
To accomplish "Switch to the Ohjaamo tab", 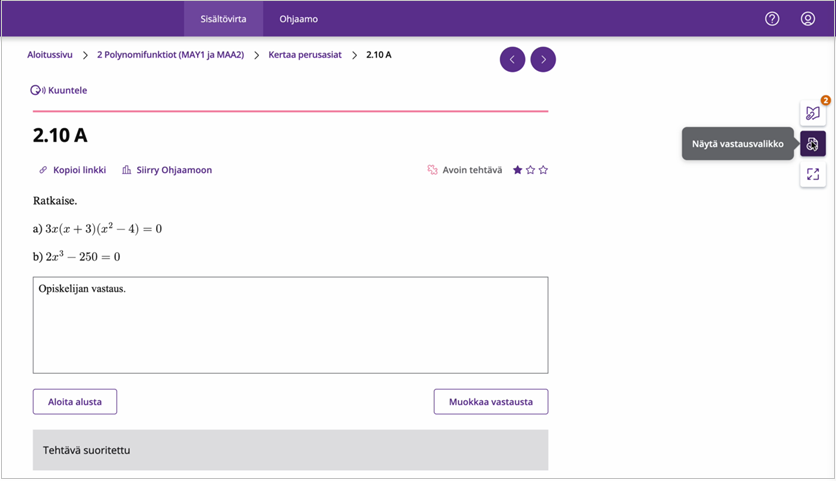I will [298, 19].
